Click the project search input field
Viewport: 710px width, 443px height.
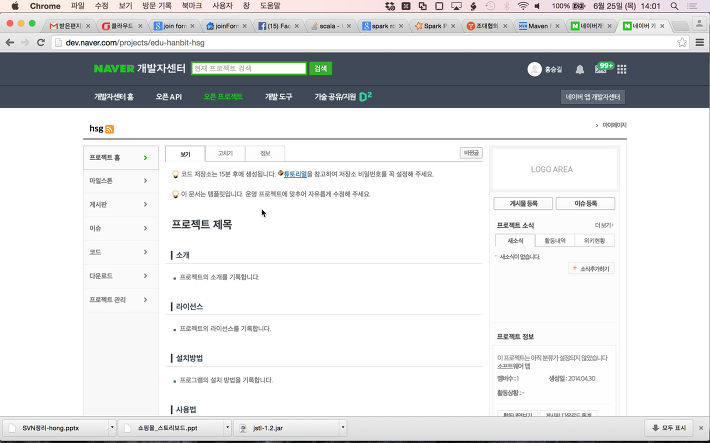[249, 68]
